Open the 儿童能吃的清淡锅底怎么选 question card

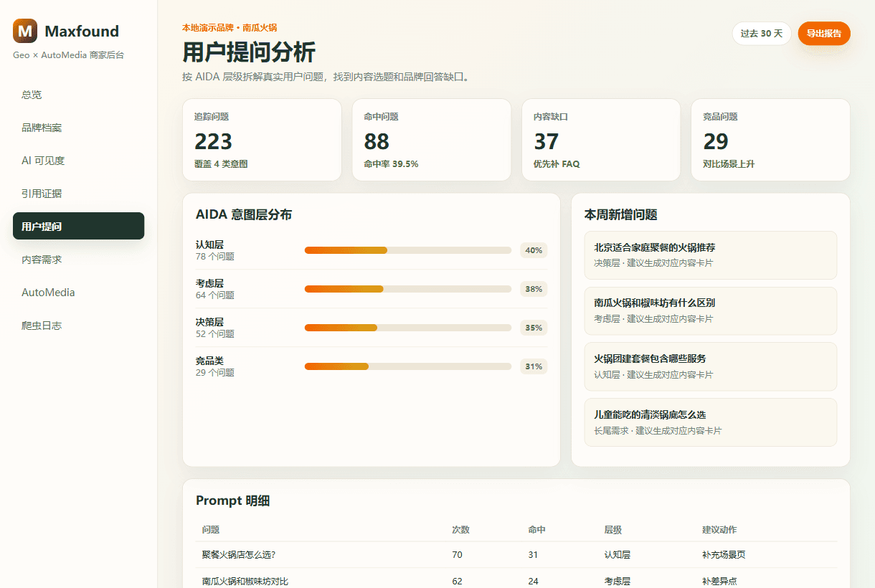[x=711, y=422]
